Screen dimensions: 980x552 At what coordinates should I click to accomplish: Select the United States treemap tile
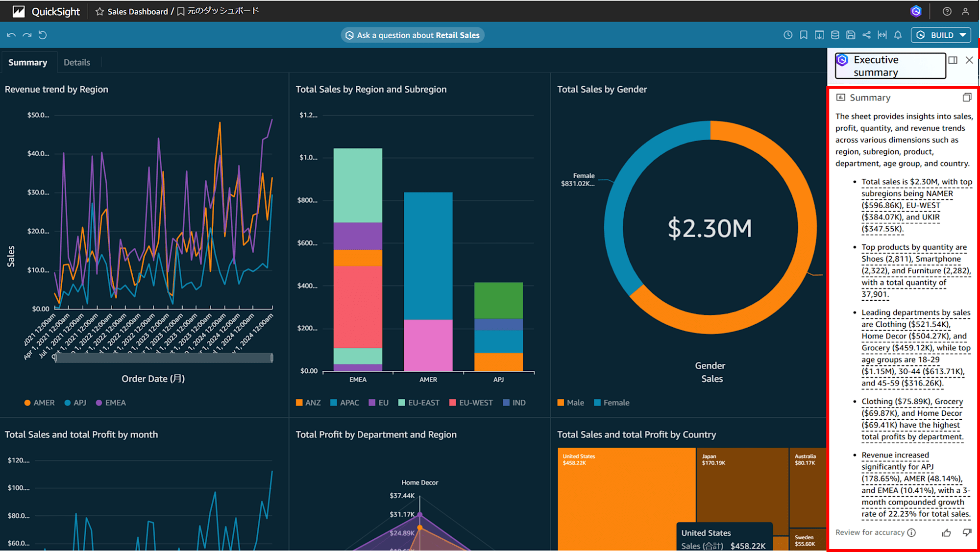[x=626, y=499]
